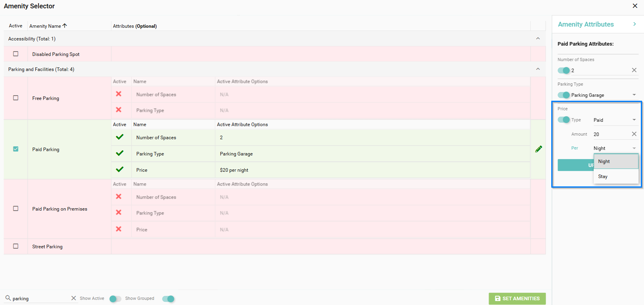The image size is (644, 305).
Task: Enable the Street Parking checkbox
Action: (x=16, y=246)
